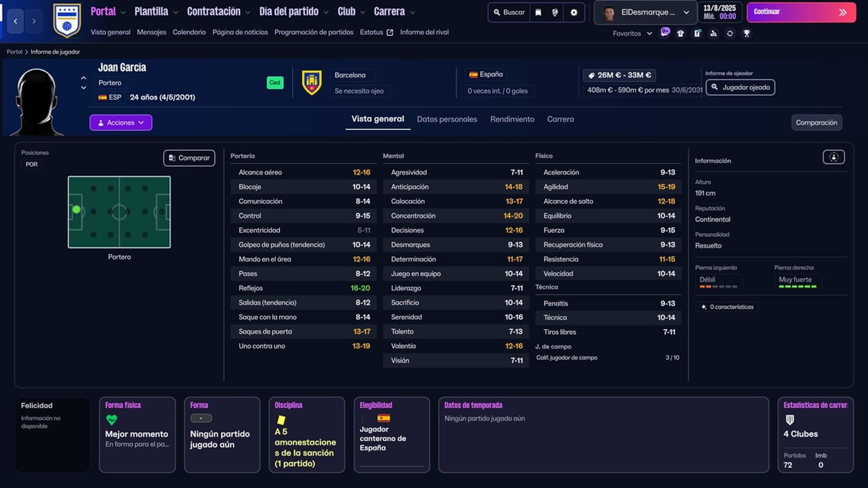Open the messages bubble with 9+ badge
Viewport: 868px width, 488px height.
coord(665,33)
